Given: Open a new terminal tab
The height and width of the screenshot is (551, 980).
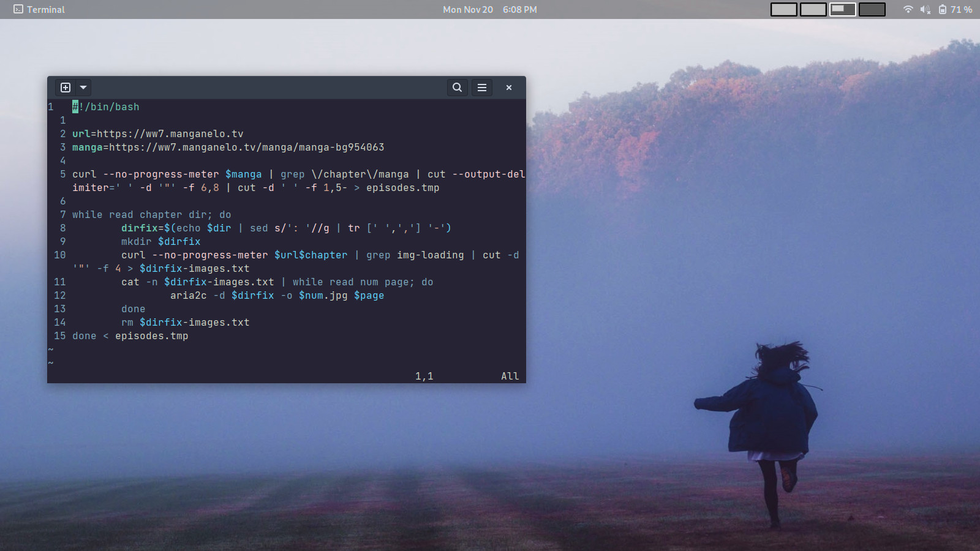Looking at the screenshot, I should (x=66, y=88).
